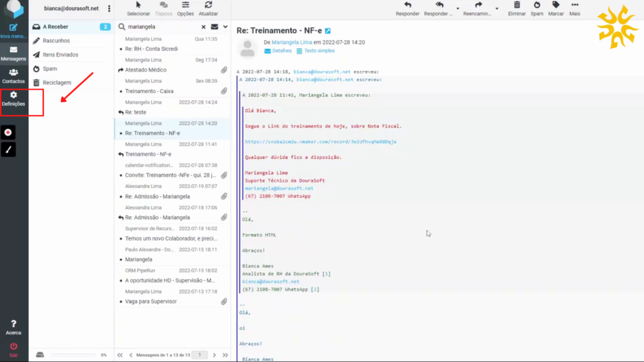The height and width of the screenshot is (362, 644).
Task: Open the vmaker training recording link
Action: [x=320, y=141]
